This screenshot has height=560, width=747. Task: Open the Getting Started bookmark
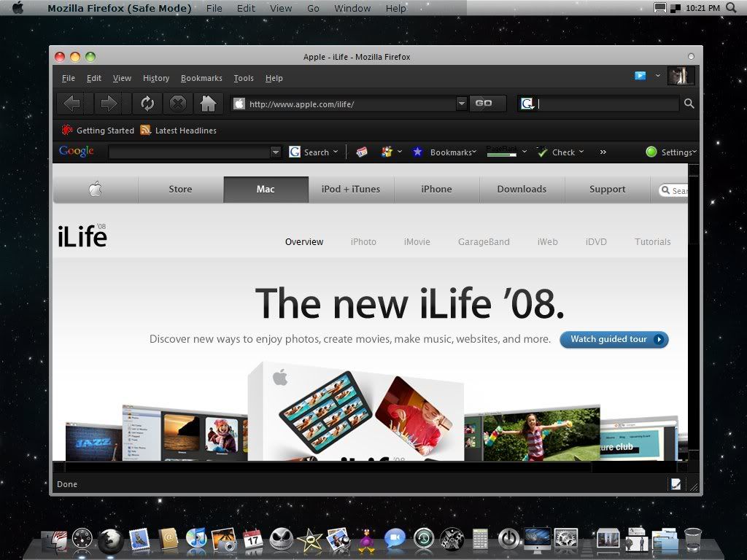[98, 130]
